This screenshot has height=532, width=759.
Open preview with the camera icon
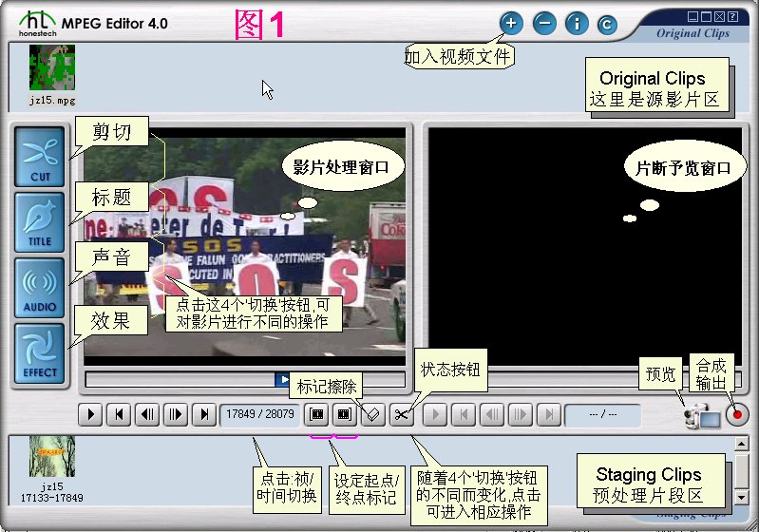701,415
